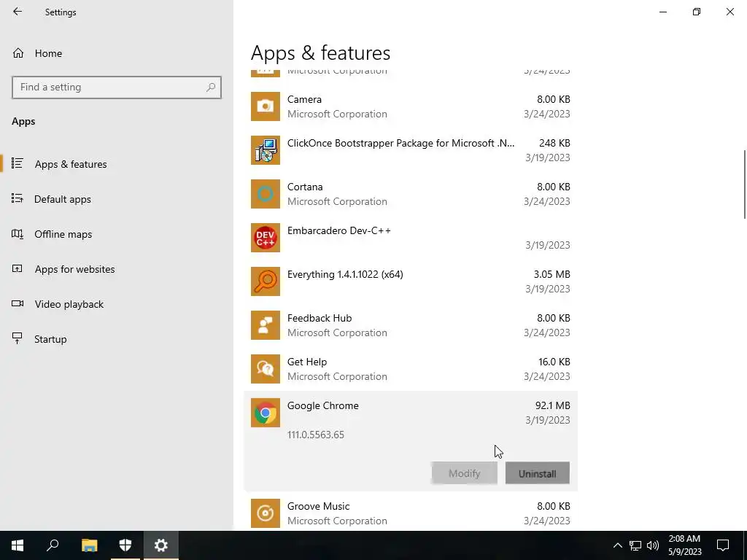
Task: Open Startup section
Action: [x=117, y=339]
